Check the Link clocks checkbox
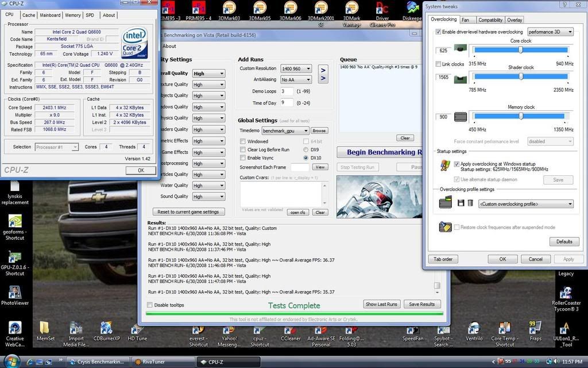Screen dimensions: 588x368 click(438, 64)
